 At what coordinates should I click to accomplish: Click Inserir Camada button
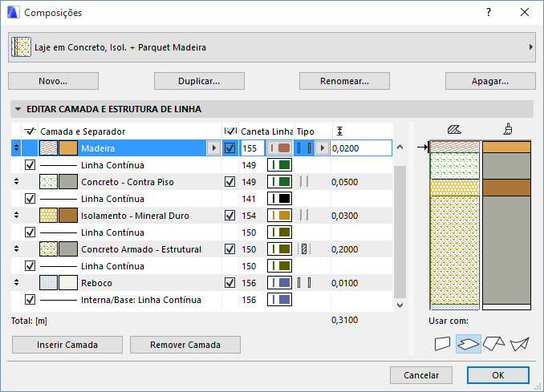67,345
